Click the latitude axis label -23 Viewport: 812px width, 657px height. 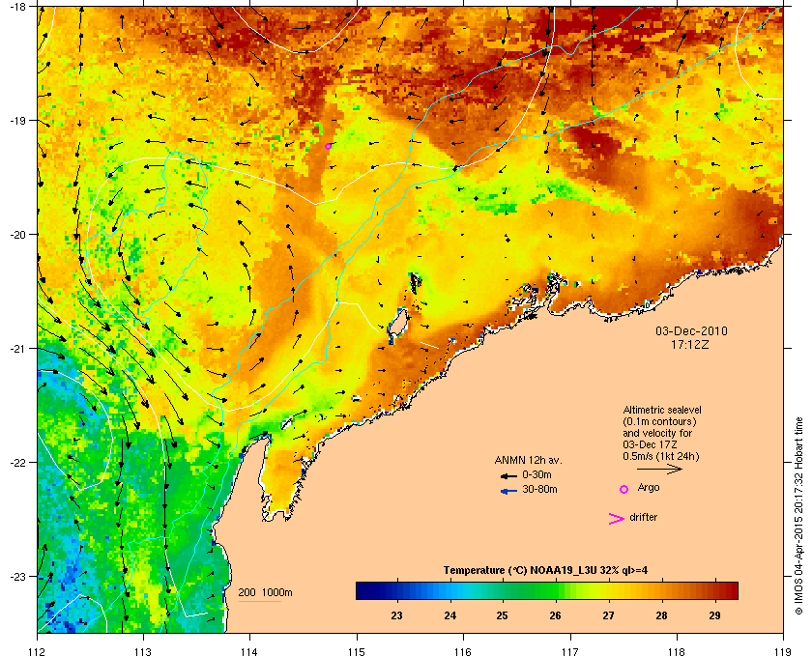[17, 576]
